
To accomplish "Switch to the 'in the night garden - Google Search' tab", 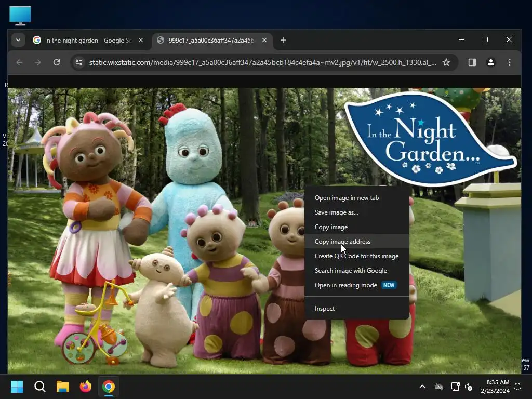I will click(89, 41).
